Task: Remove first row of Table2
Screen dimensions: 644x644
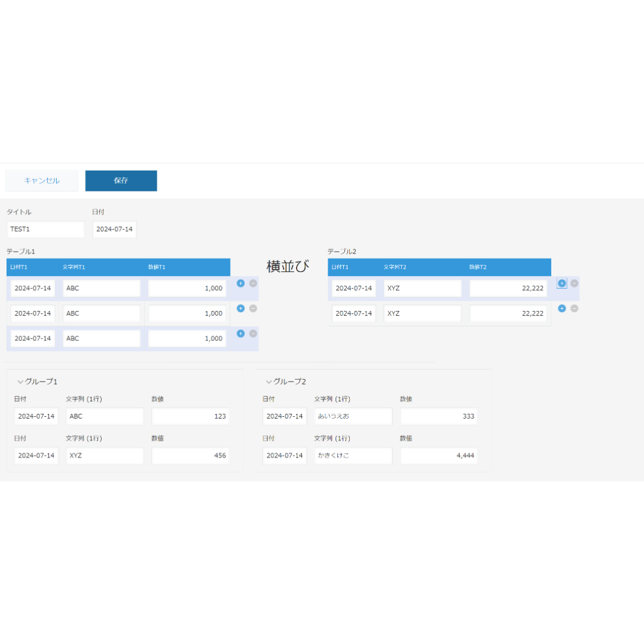Action: (574, 283)
